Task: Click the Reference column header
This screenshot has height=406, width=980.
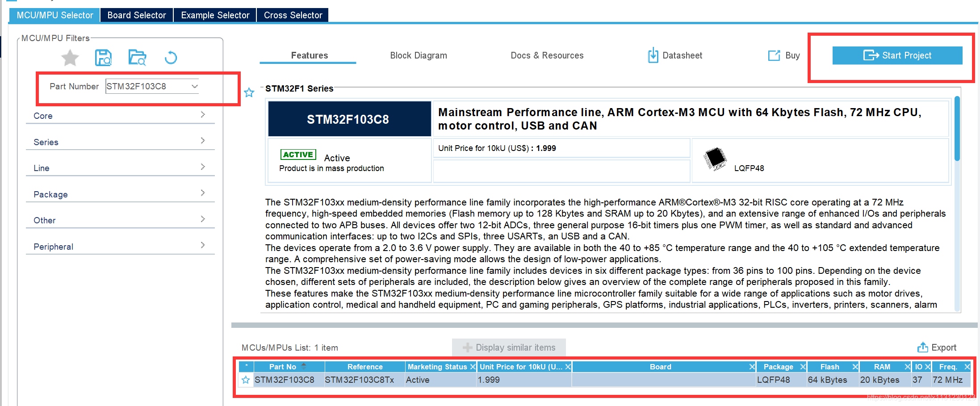Action: click(365, 367)
